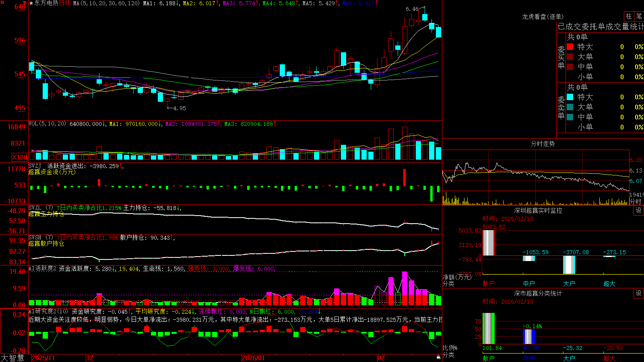Click the 46.98 中户 bar in 分类统计
The width and height of the screenshot is (644, 362).
point(529,337)
